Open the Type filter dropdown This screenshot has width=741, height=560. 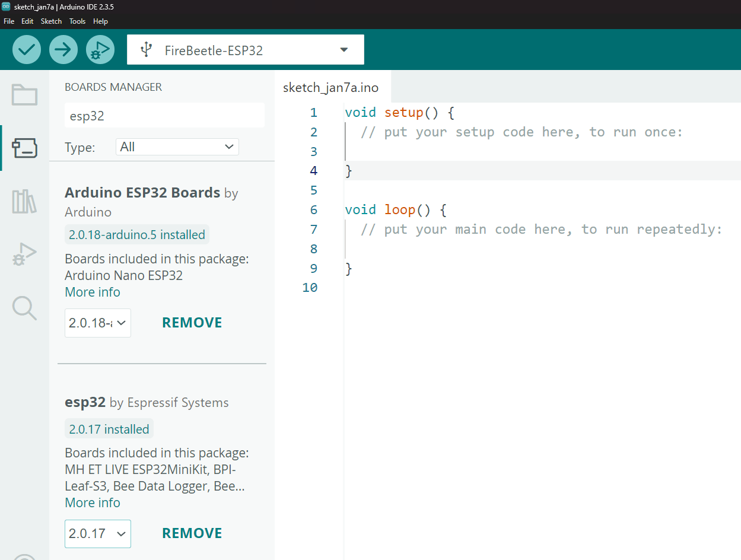[177, 147]
